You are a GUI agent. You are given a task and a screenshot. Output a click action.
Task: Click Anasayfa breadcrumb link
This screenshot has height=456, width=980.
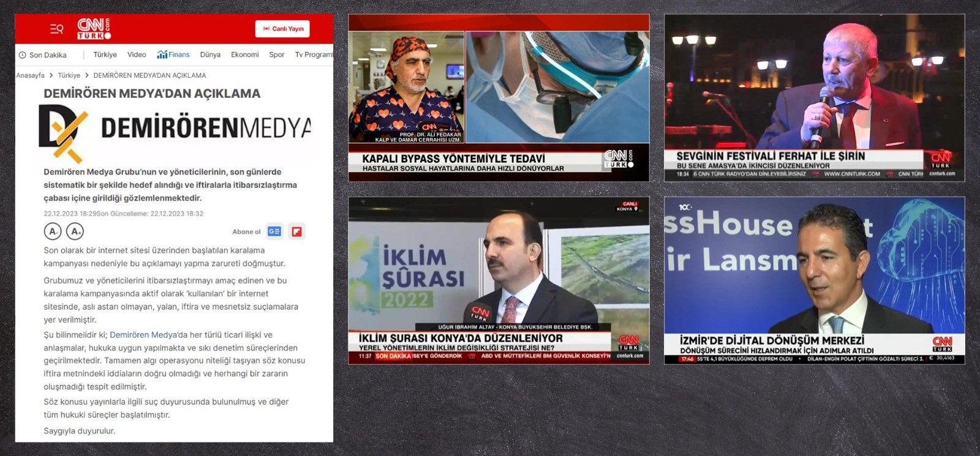point(30,75)
